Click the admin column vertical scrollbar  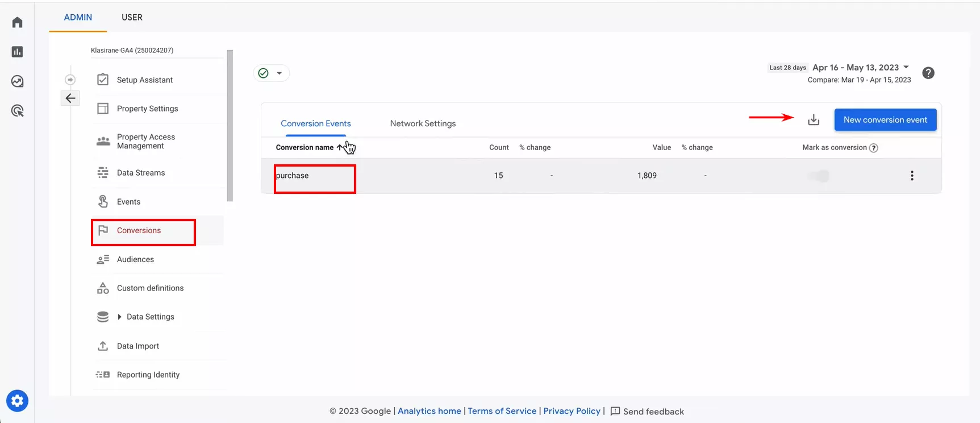(230, 126)
